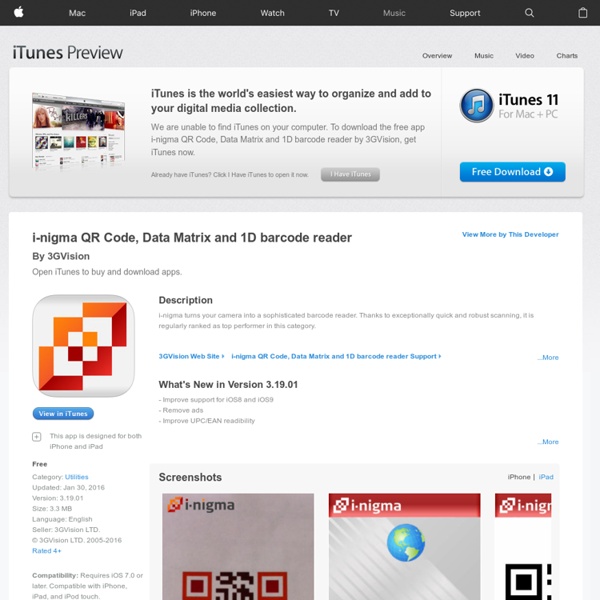Click the plus icon beside iPhone and iPad note

click(x=37, y=437)
